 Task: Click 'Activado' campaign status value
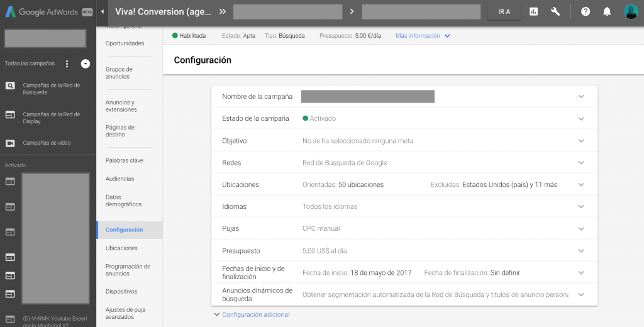pos(319,118)
